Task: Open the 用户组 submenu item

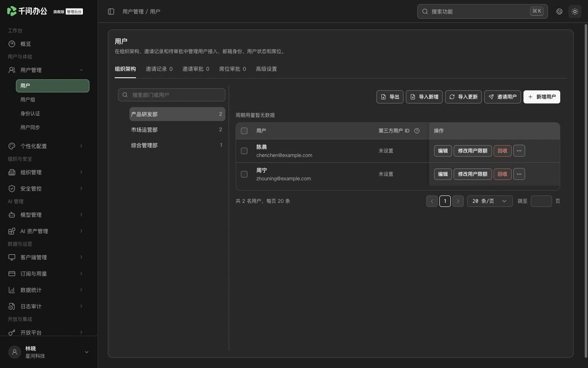Action: (x=53, y=100)
